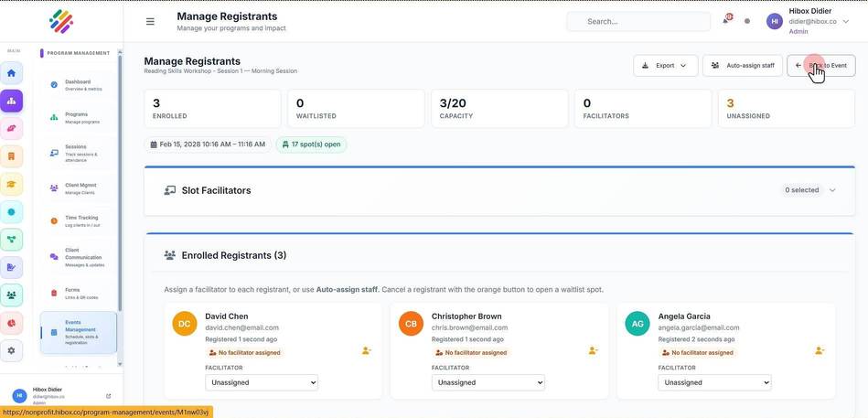
Task: Click david.chen@email.com text
Action: 241,327
